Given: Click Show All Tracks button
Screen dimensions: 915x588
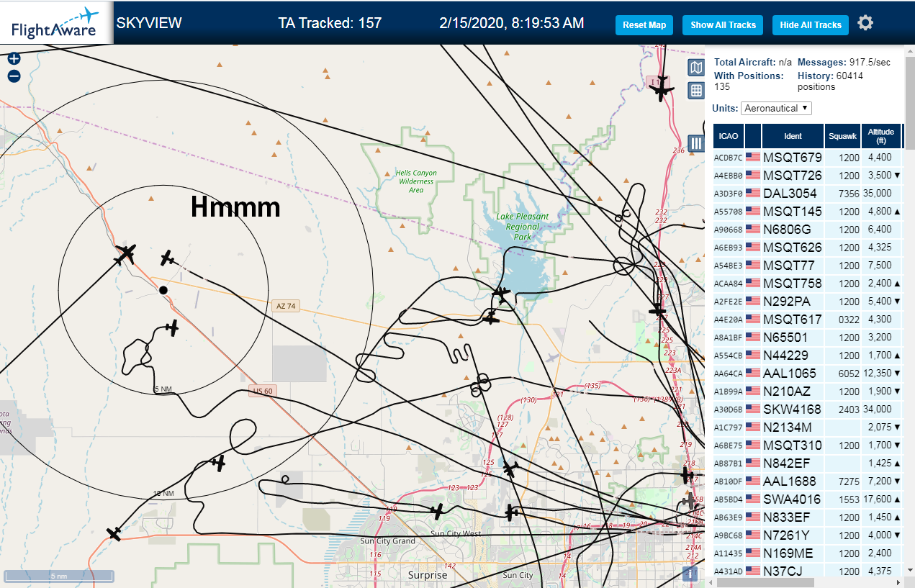Looking at the screenshot, I should pos(723,24).
